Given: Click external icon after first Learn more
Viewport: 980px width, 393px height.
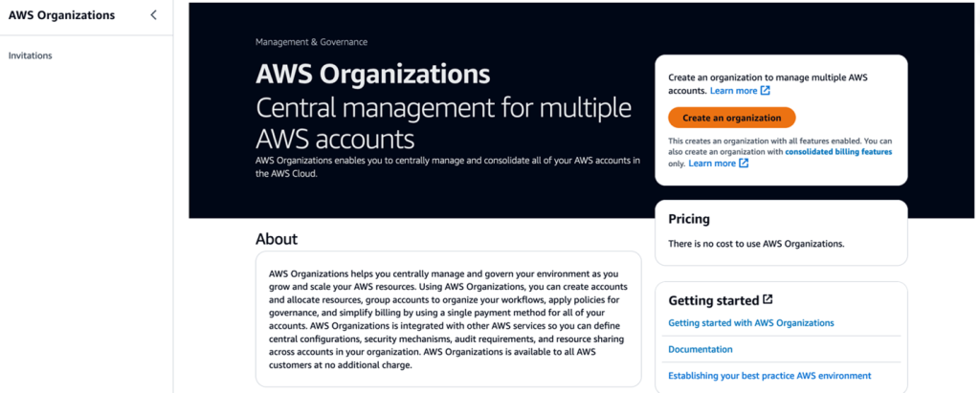Looking at the screenshot, I should [x=765, y=91].
